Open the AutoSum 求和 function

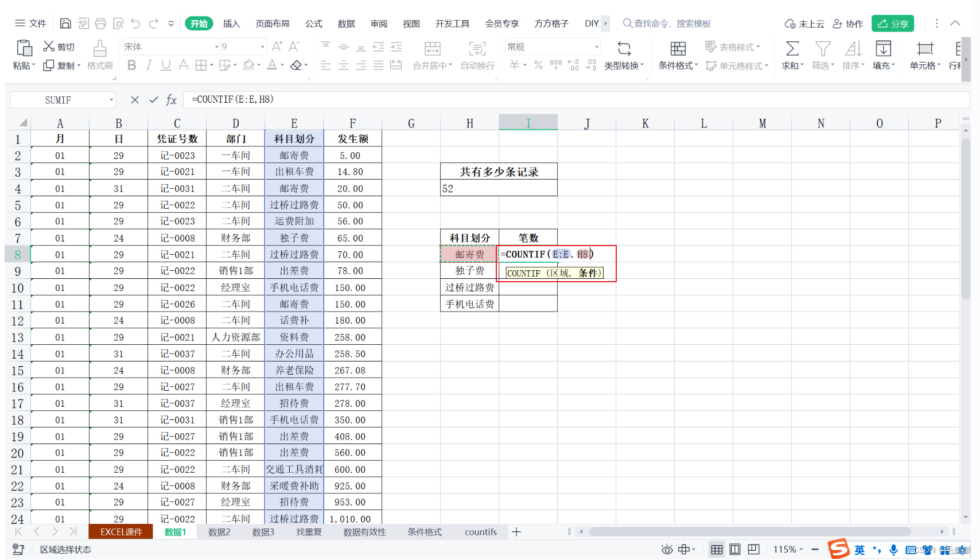791,56
